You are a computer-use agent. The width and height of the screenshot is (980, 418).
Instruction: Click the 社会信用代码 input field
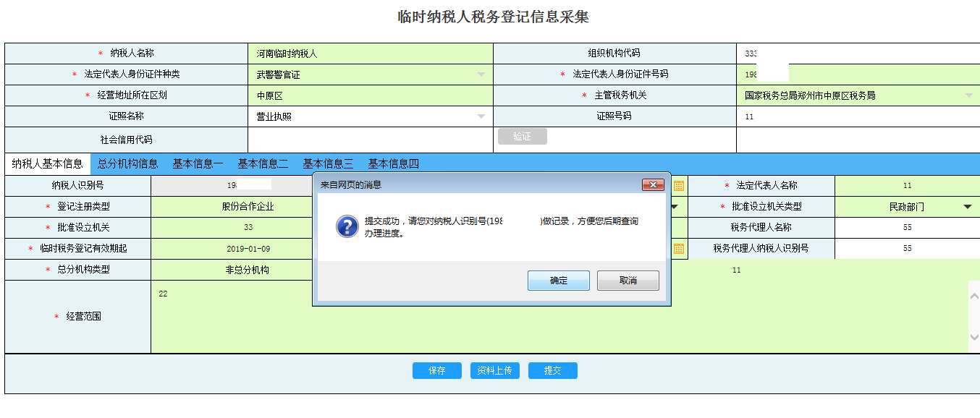point(370,140)
